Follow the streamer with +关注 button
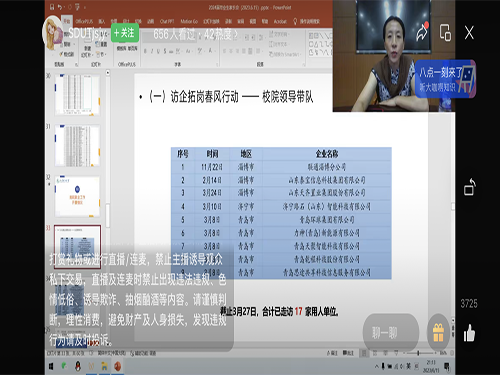The width and height of the screenshot is (500, 375). [x=124, y=33]
